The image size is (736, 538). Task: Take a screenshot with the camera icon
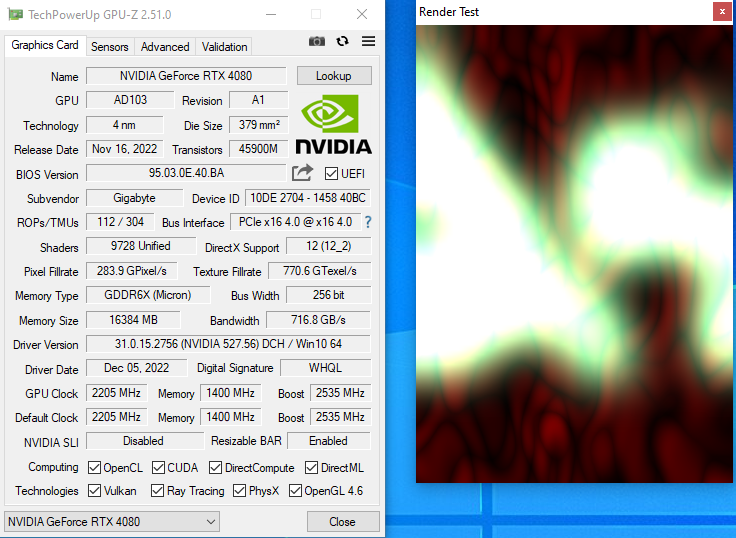pyautogui.click(x=317, y=41)
